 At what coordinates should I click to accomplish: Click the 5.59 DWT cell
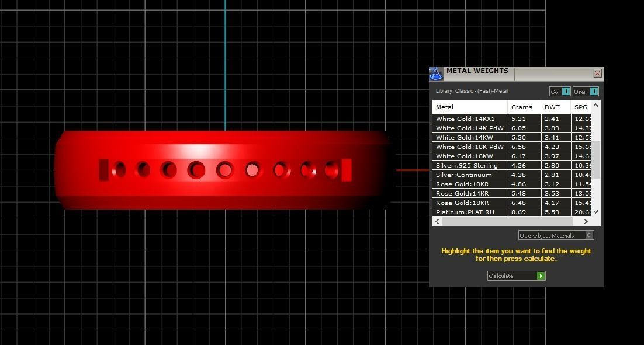(556, 212)
